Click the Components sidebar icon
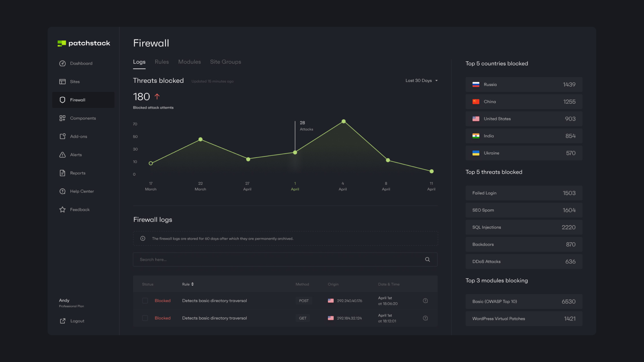The image size is (644, 362). (x=62, y=118)
